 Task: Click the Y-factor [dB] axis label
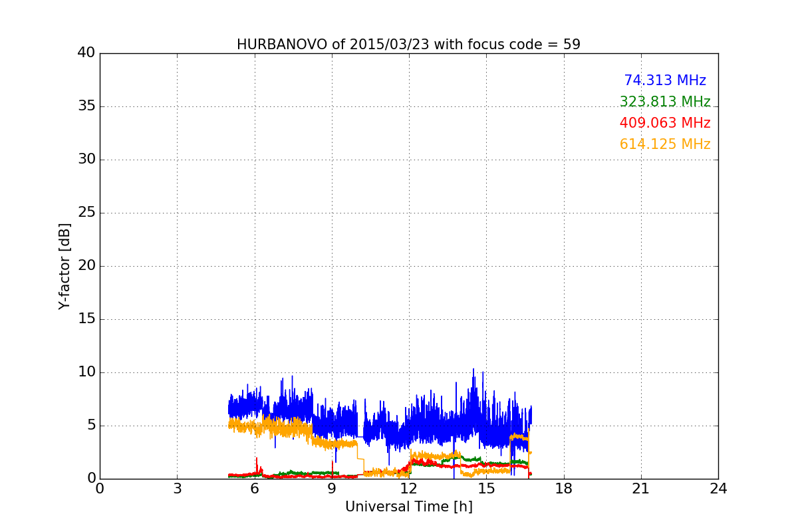[x=65, y=266]
